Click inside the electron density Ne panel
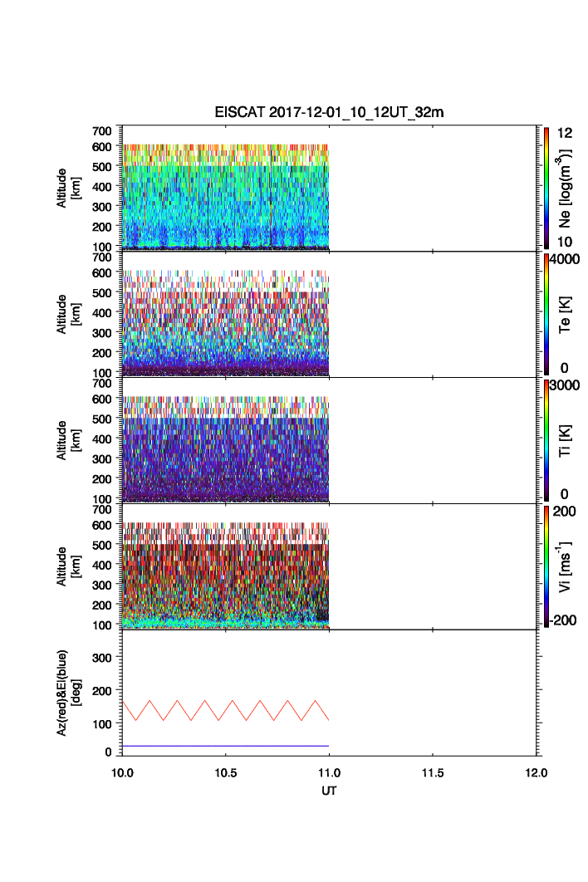The height and width of the screenshot is (882, 588). point(225,199)
